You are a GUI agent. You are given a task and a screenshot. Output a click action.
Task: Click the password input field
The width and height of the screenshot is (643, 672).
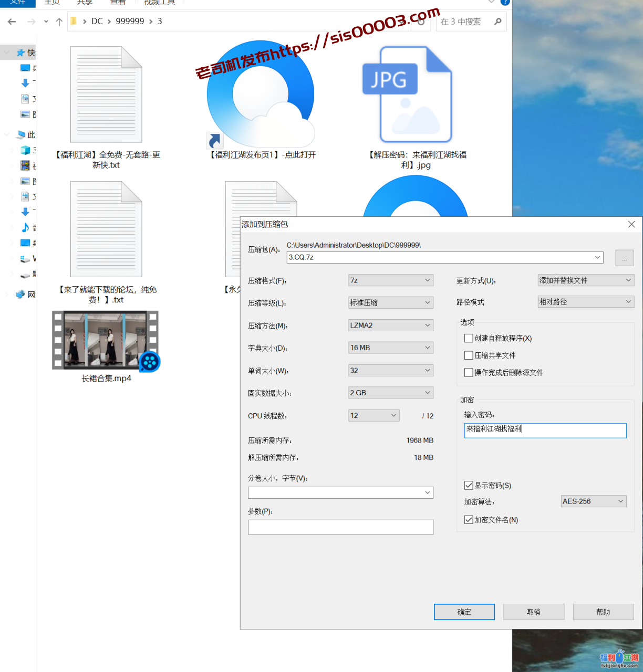click(545, 430)
